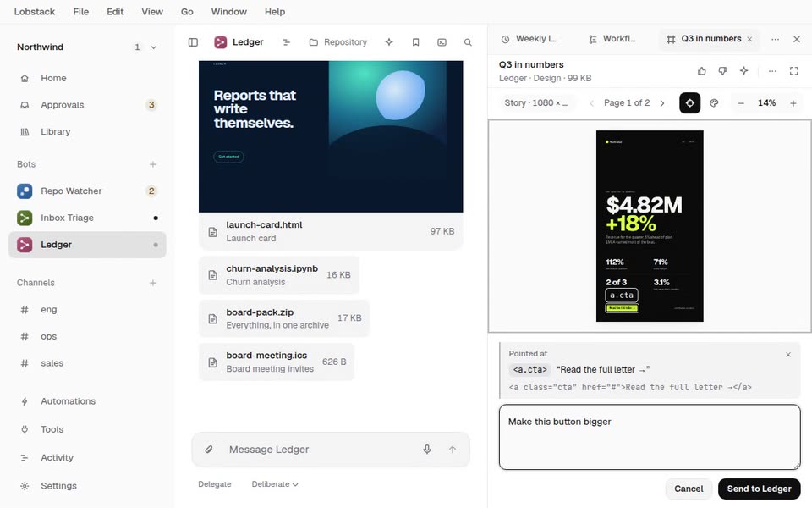Give thumbs down to Q3 in numbers

[x=722, y=71]
